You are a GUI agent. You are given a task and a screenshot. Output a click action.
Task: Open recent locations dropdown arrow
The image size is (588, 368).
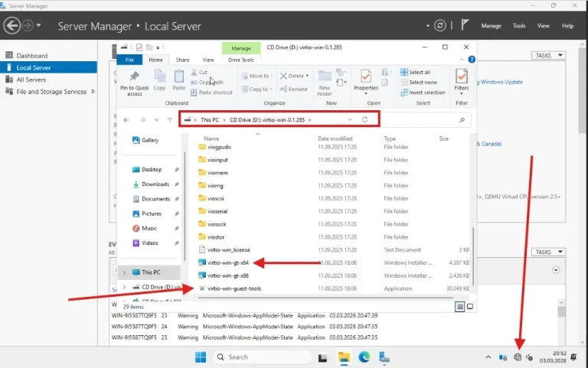[156, 120]
